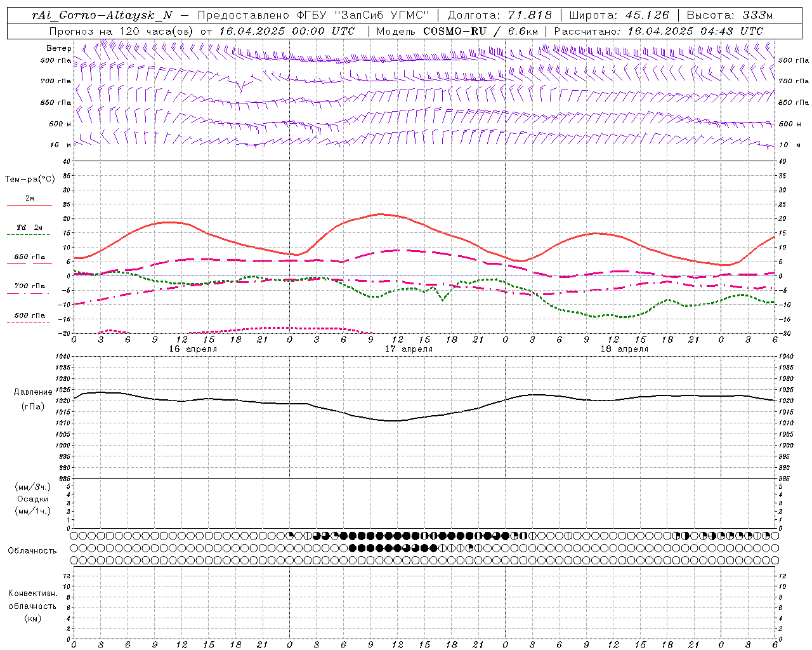Click the Ветер wind panel label
Screen dimensions: 812x650
pos(59,48)
